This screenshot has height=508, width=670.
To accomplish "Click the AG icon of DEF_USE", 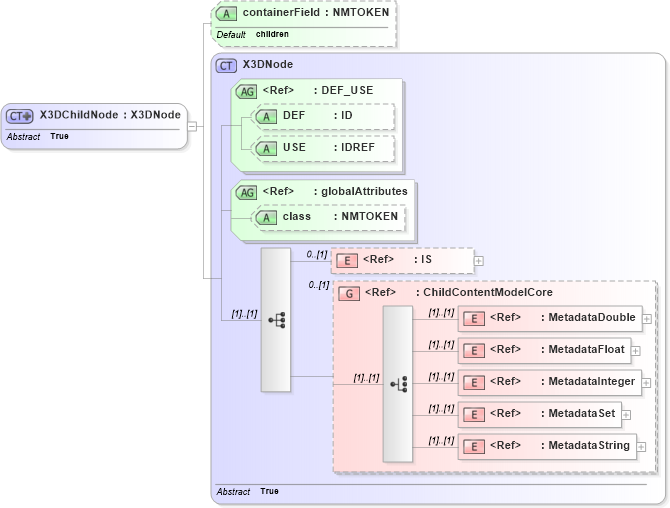I will pos(246,91).
